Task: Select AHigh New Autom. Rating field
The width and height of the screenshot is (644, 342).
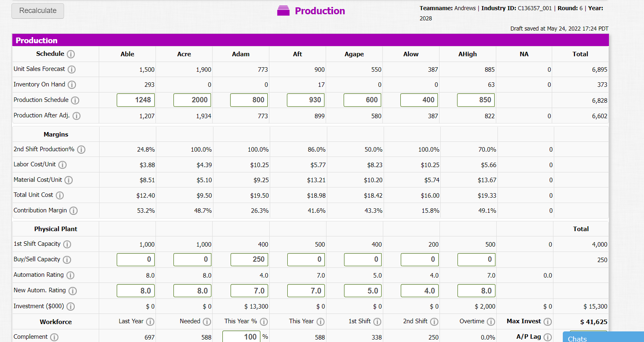Action: pos(476,291)
